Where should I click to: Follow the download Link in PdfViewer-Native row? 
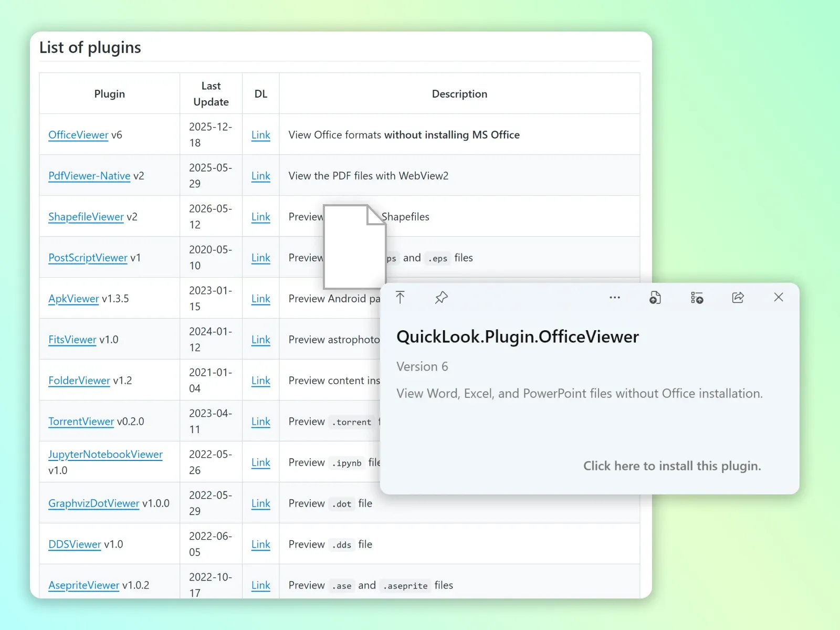coord(261,176)
